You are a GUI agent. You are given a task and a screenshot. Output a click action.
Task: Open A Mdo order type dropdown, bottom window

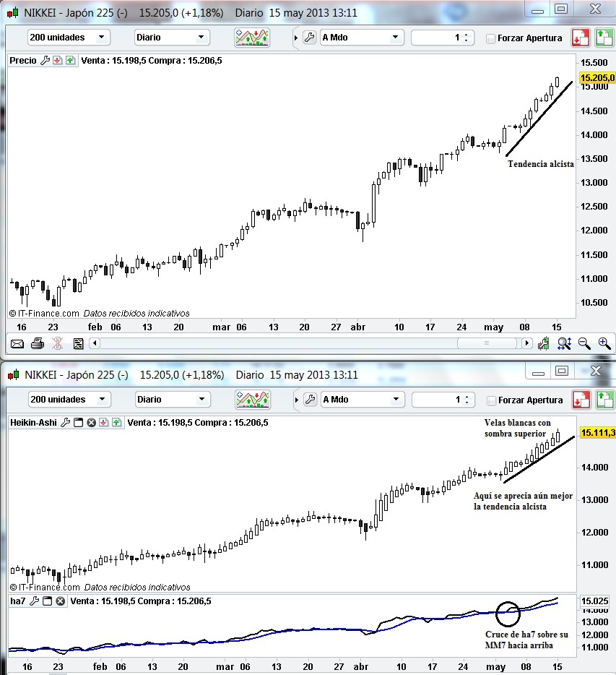tap(363, 400)
